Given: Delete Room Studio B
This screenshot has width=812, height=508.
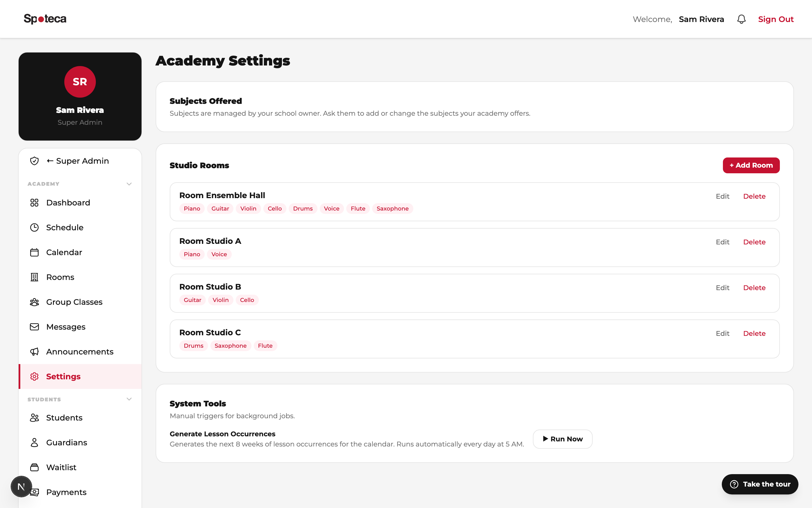Looking at the screenshot, I should [x=754, y=288].
